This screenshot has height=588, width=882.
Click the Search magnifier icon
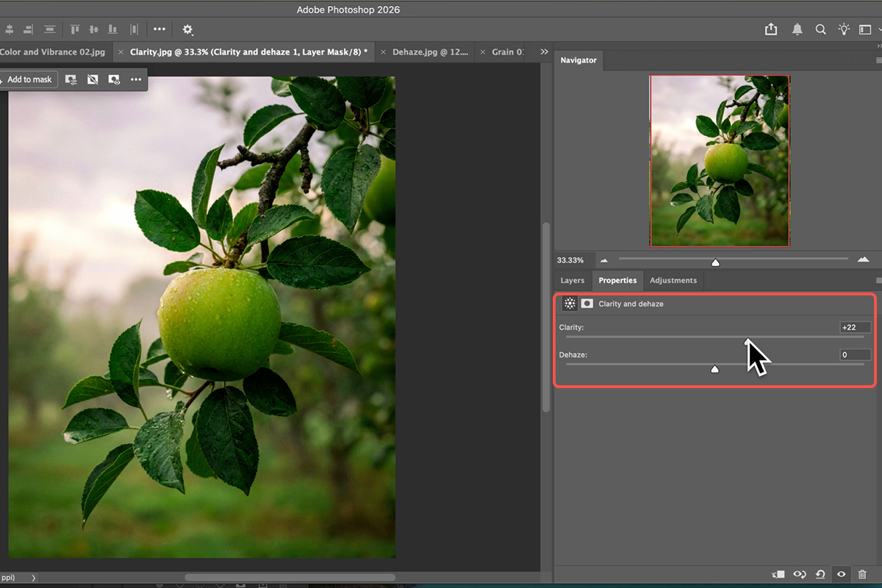click(820, 29)
